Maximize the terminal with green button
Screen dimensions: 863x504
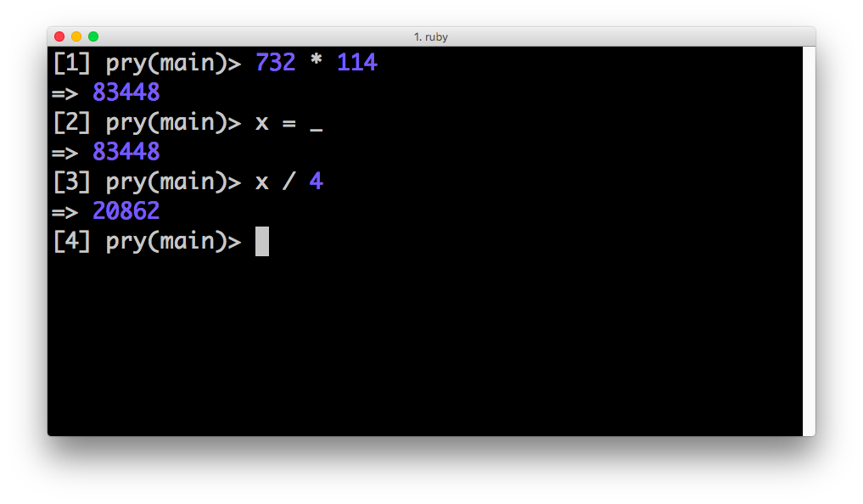(x=93, y=36)
